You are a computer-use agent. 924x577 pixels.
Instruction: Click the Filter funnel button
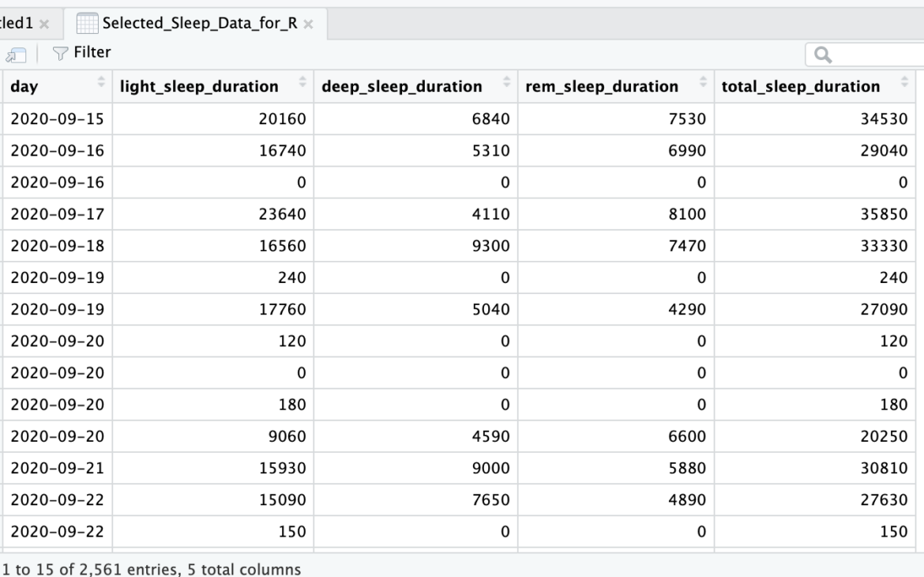pyautogui.click(x=82, y=52)
